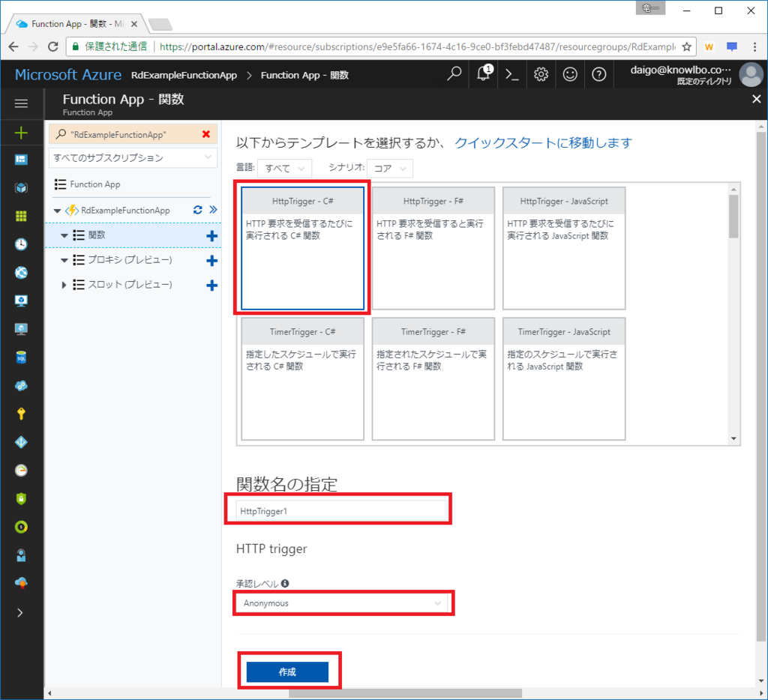
Task: Send feedback via the smiley icon
Action: 570,74
